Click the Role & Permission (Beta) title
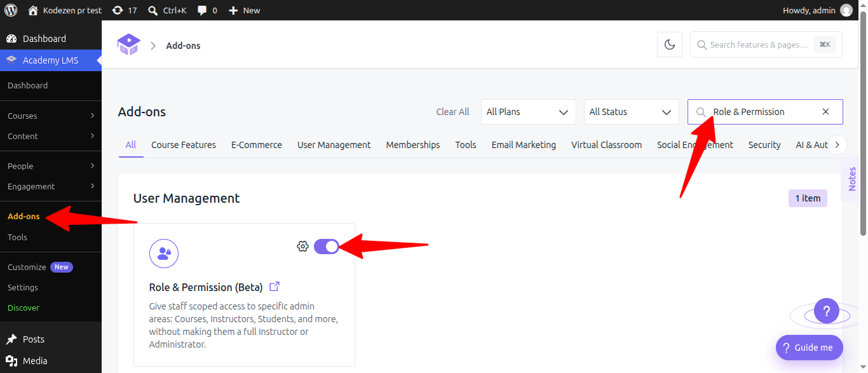Screen dimensions: 868x373 pos(206,287)
